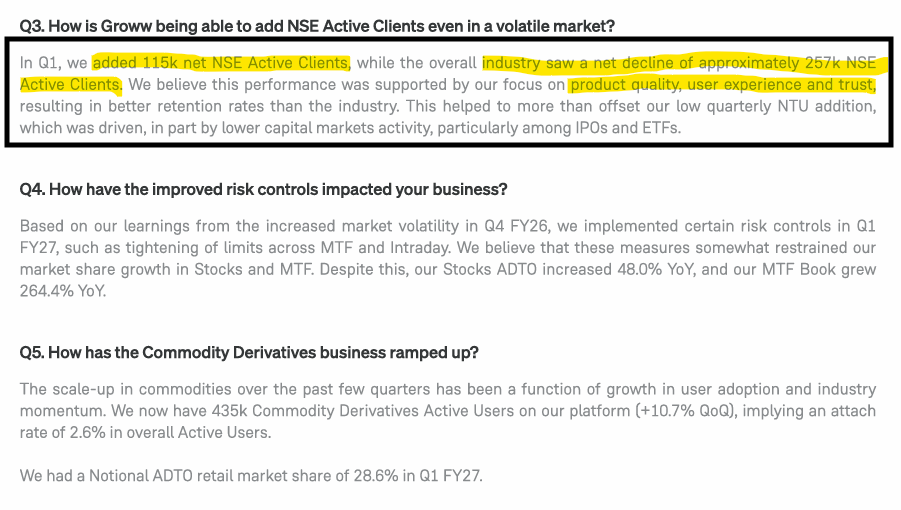Click 'rate of 2.6% in overall Active Users' text
This screenshot has height=510, width=901.
pyautogui.click(x=145, y=432)
